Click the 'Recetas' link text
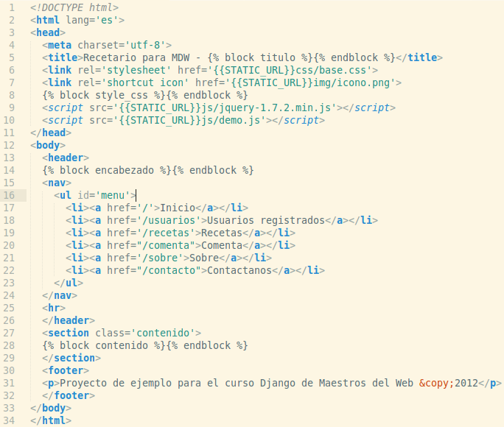The width and height of the screenshot is (504, 427). pos(222,233)
